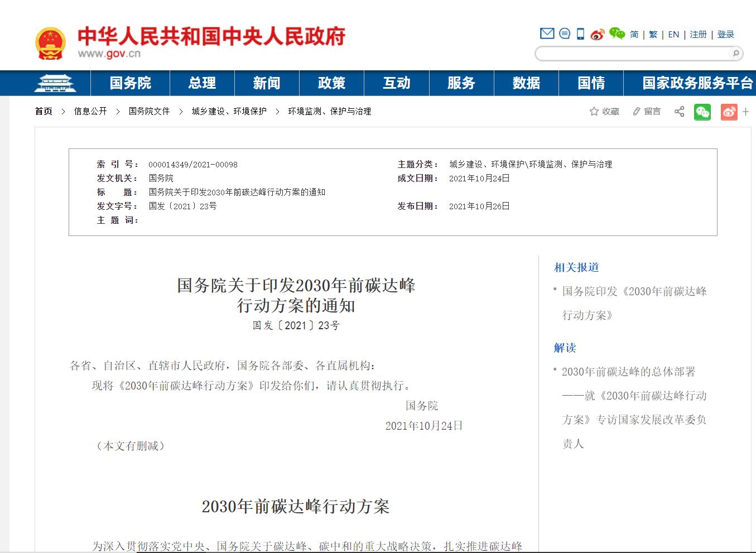
Task: Open the speech bubble message icon in header
Action: (x=565, y=34)
